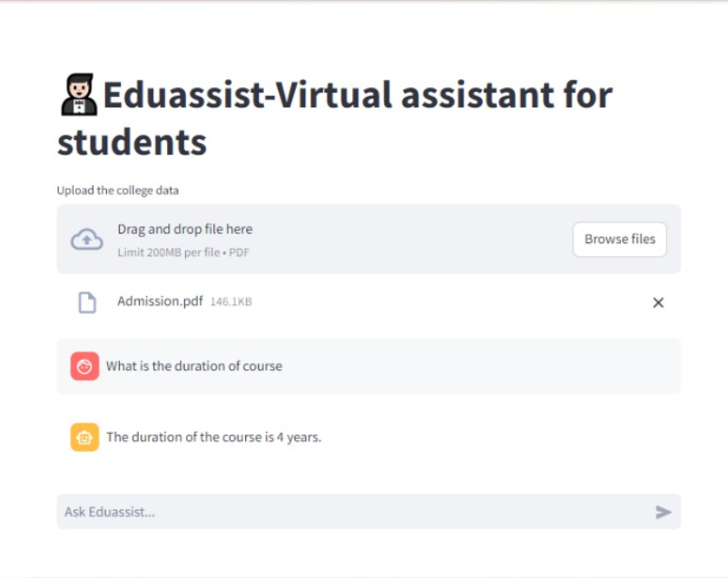The image size is (728, 578).
Task: Click the red user avatar icon
Action: (84, 367)
